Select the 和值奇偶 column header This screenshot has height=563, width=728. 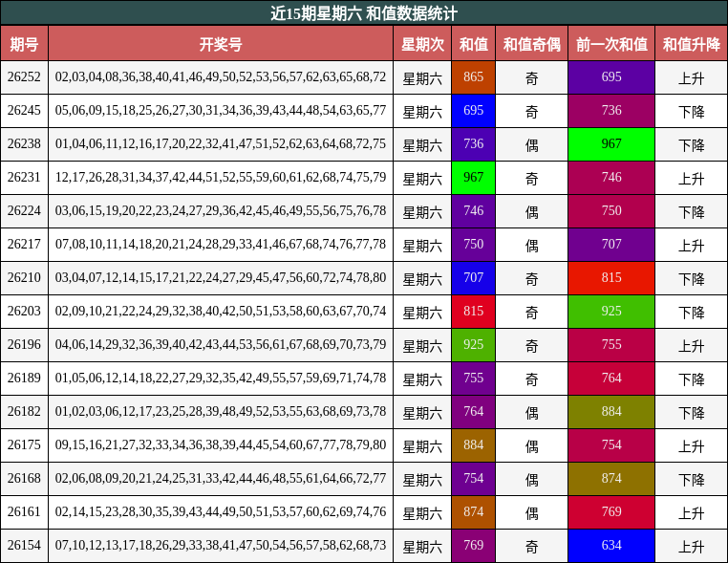point(531,44)
